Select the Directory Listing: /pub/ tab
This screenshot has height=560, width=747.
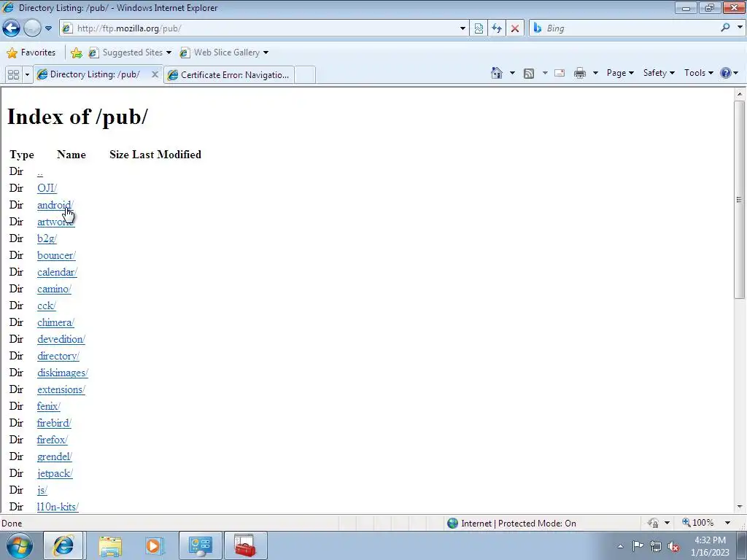click(94, 74)
